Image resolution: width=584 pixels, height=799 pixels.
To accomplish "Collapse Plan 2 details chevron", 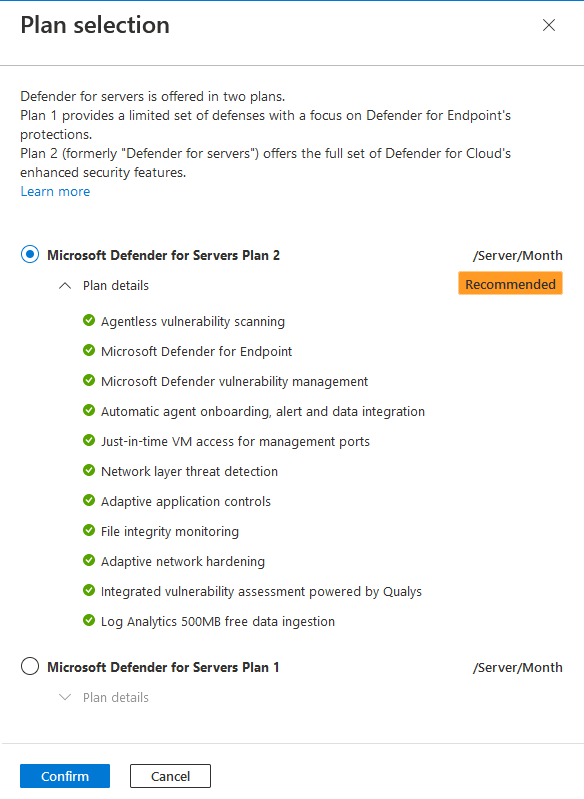I will pyautogui.click(x=65, y=285).
